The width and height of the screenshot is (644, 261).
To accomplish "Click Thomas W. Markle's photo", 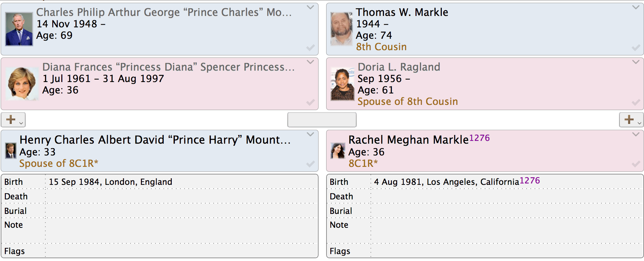I will 341,29.
